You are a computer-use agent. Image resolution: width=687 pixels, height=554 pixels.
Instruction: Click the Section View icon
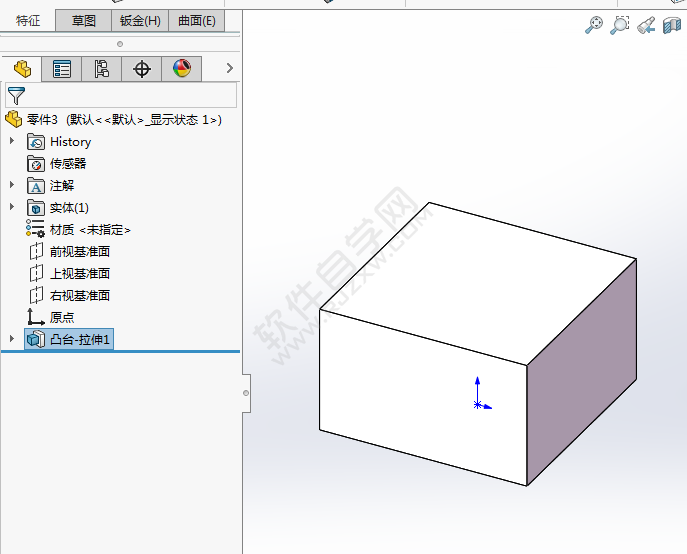pyautogui.click(x=672, y=25)
